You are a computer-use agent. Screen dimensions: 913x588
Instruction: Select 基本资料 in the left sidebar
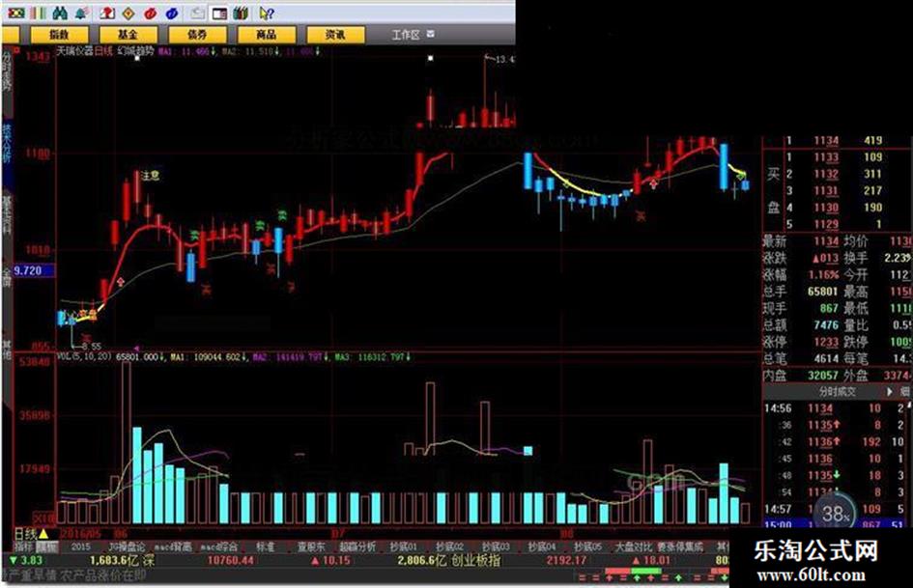pos(7,214)
